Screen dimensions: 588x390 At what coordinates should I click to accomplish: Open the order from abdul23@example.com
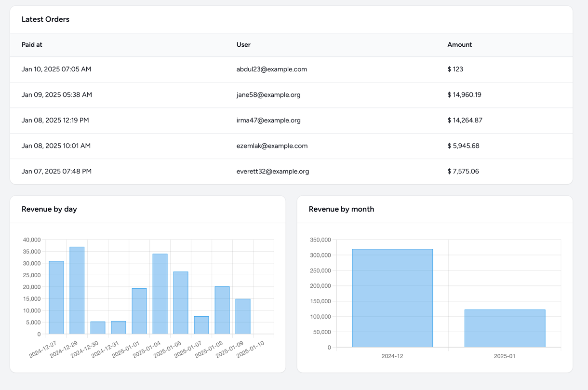[x=271, y=69]
